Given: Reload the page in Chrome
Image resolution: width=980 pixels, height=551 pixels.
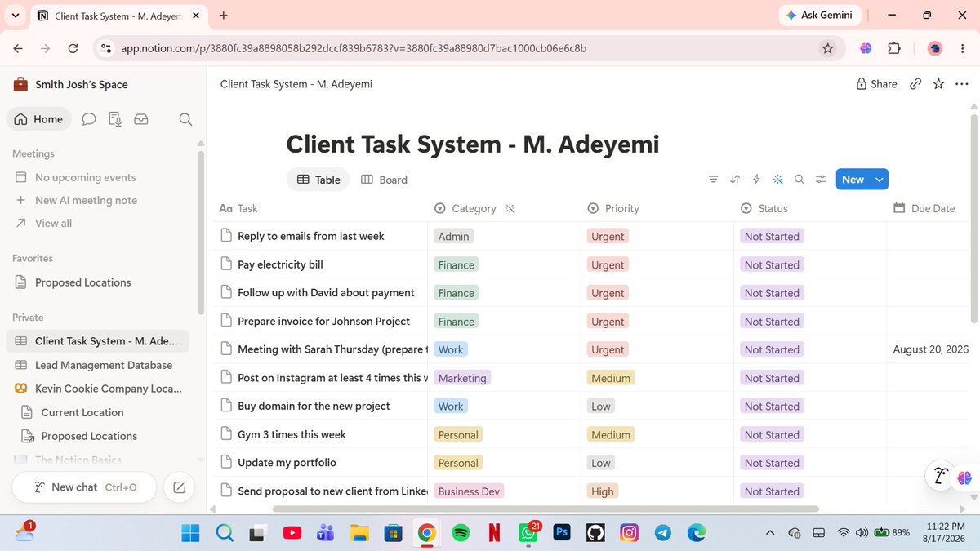Looking at the screenshot, I should (73, 48).
